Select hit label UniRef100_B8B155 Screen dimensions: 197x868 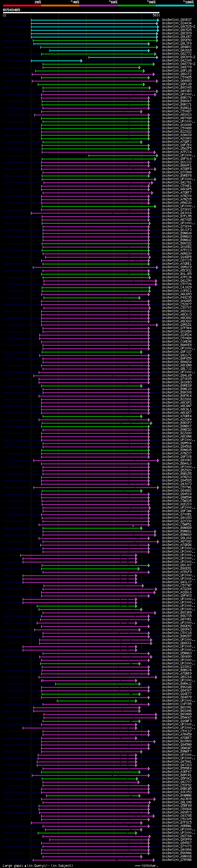tap(177, 474)
